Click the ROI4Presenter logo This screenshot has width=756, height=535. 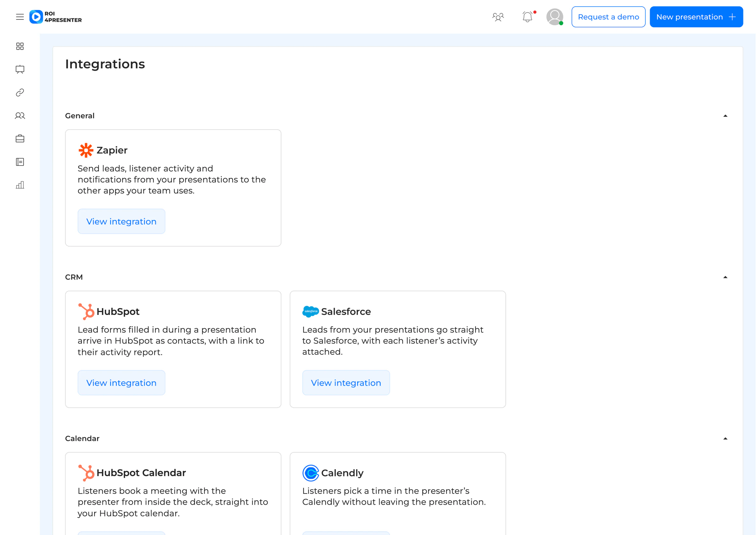56,17
